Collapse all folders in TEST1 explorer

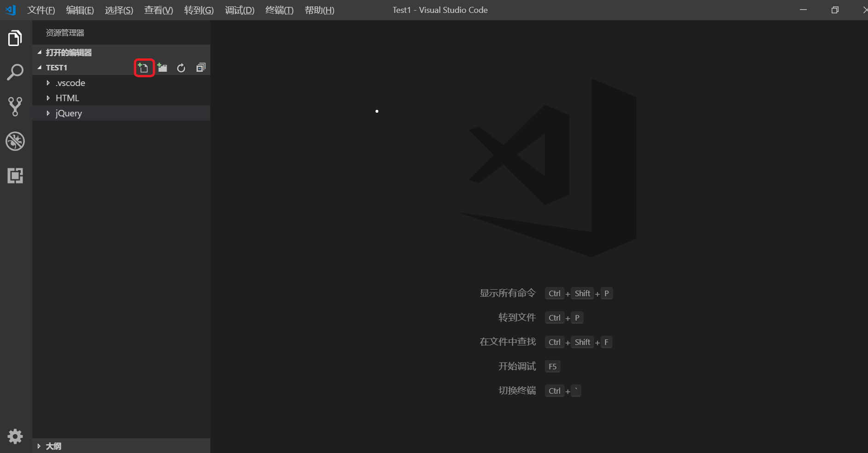[x=201, y=68]
